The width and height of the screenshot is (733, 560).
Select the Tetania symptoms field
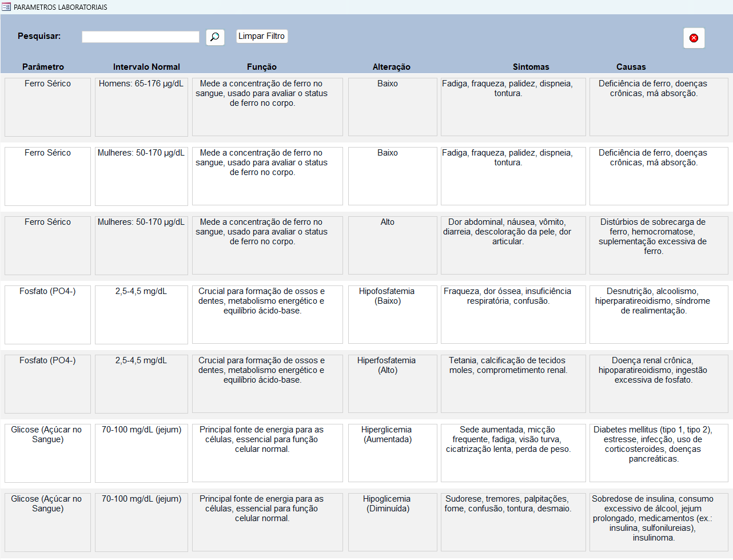[513, 383]
